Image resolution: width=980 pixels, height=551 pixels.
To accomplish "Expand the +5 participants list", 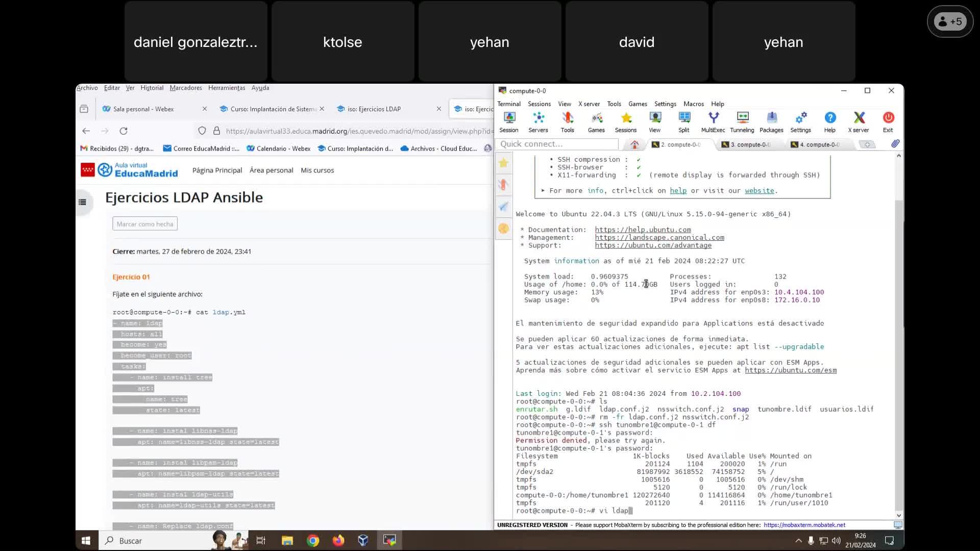I will 950,21.
